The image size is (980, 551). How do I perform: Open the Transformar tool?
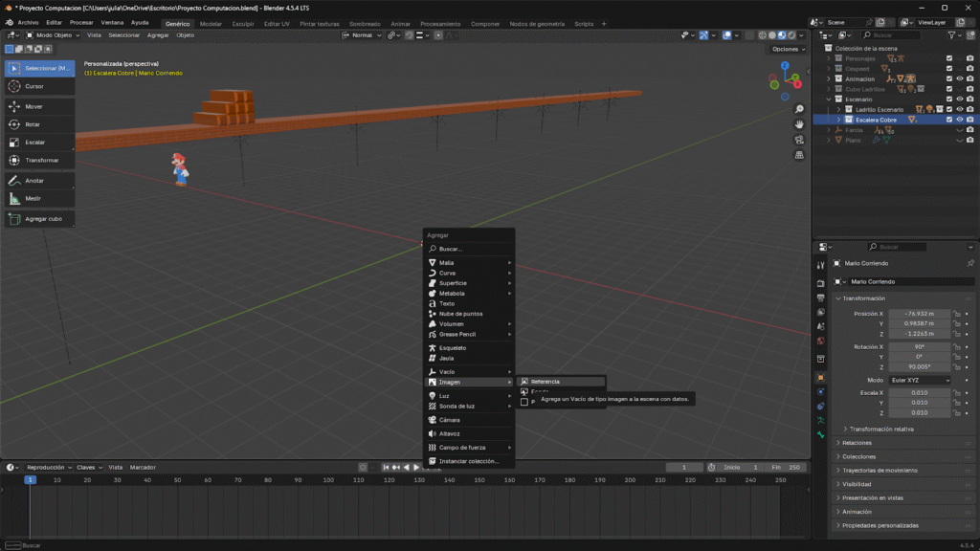[39, 161]
